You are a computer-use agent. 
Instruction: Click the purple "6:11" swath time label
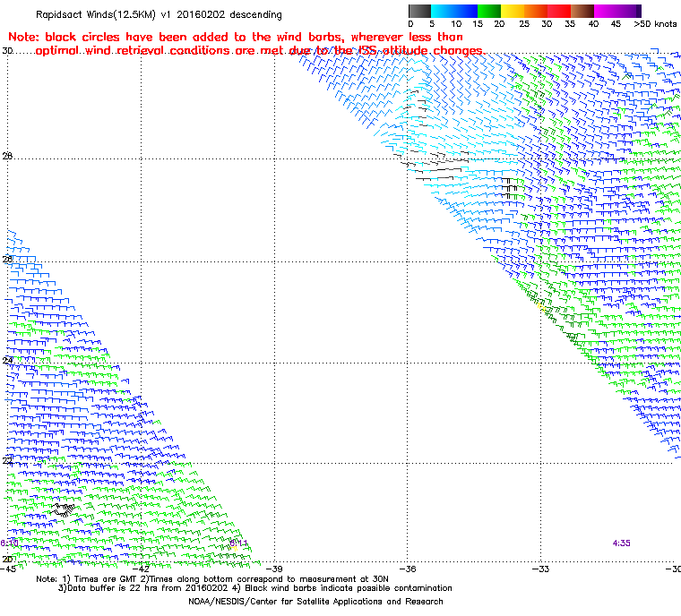click(238, 543)
